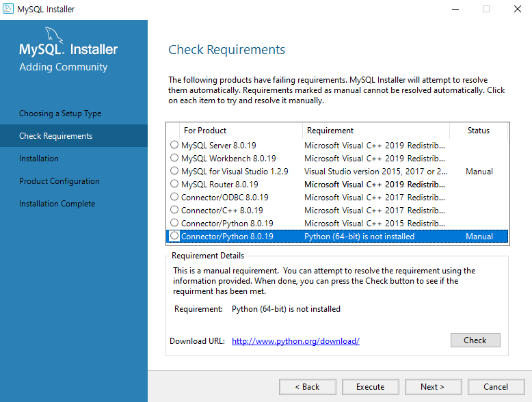Click Visual C++ 2019 requirement for MySQL Workbench
Screen dimensions: 532x402
[x=375, y=159]
